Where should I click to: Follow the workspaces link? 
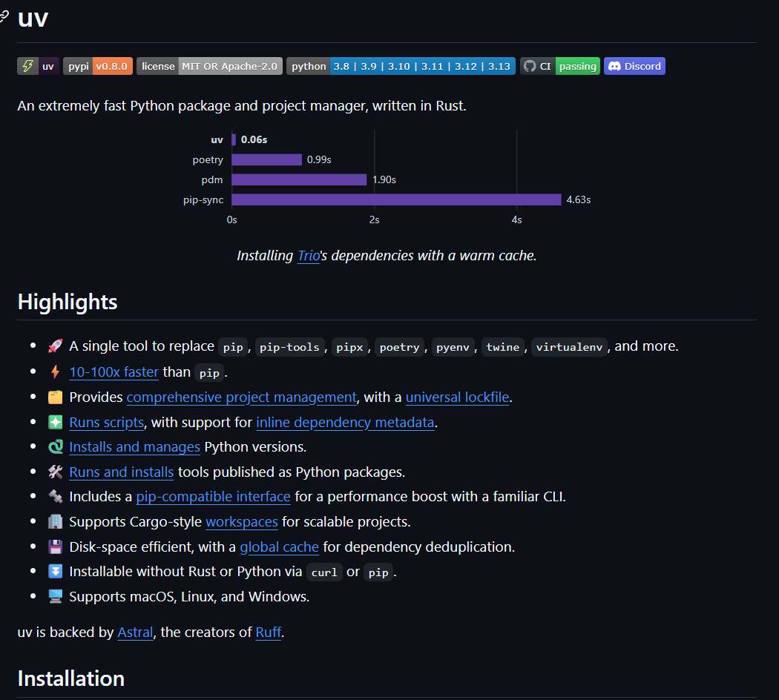[x=242, y=522]
